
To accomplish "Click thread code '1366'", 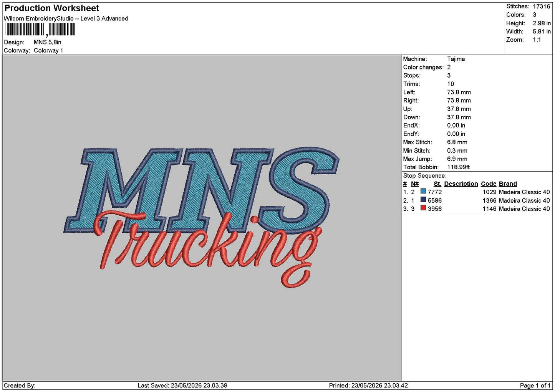I will pyautogui.click(x=490, y=200).
